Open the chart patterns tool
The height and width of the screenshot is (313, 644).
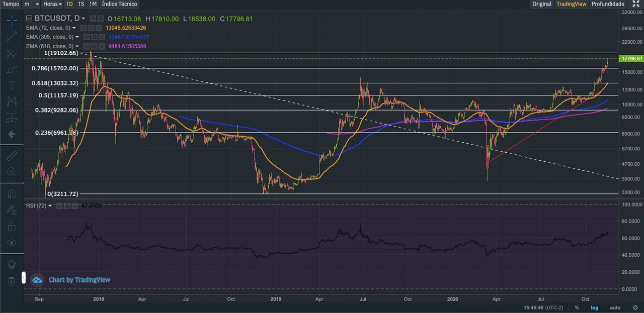coord(12,101)
